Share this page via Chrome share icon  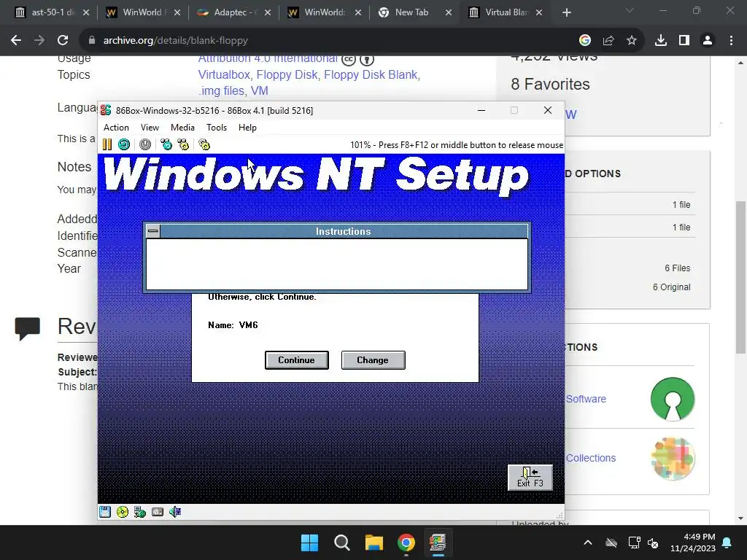(x=608, y=41)
